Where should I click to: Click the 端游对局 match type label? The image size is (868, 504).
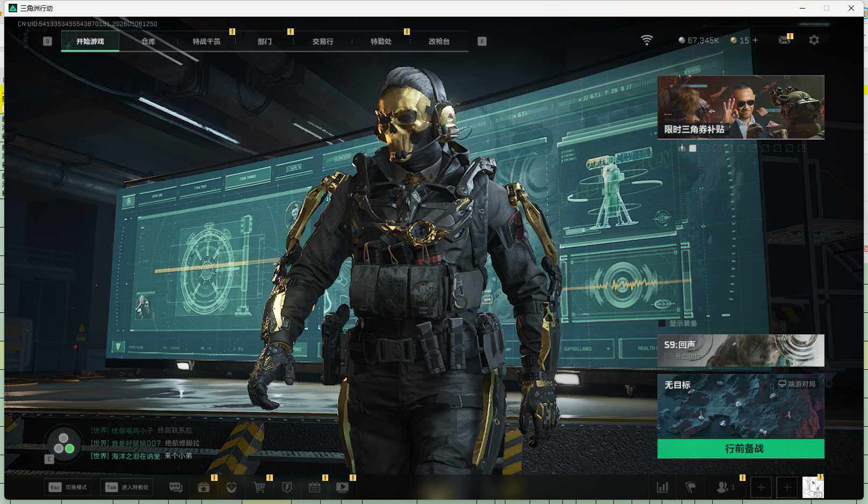tap(797, 384)
